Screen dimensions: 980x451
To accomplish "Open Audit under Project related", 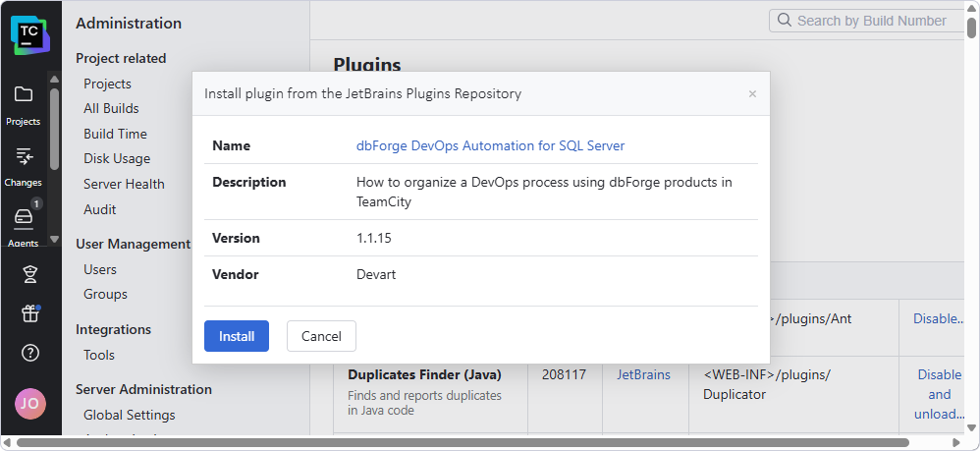I will 100,209.
